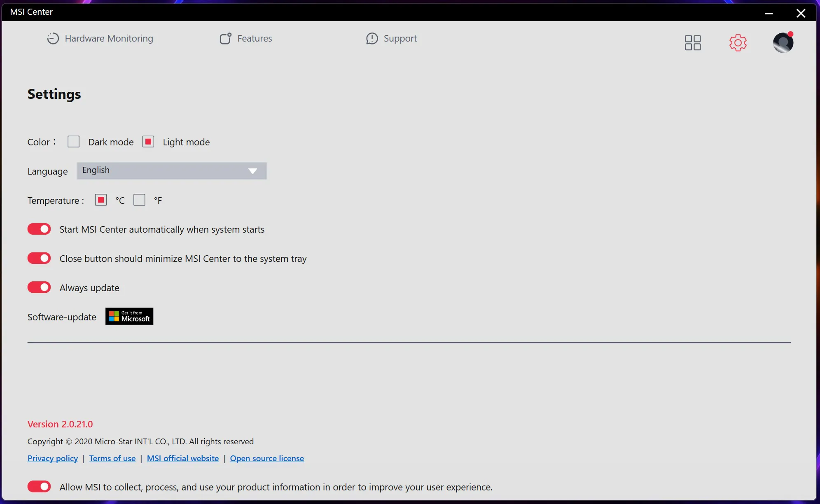Toggle auto-start MSI Center on system start
This screenshot has width=820, height=504.
click(x=39, y=229)
